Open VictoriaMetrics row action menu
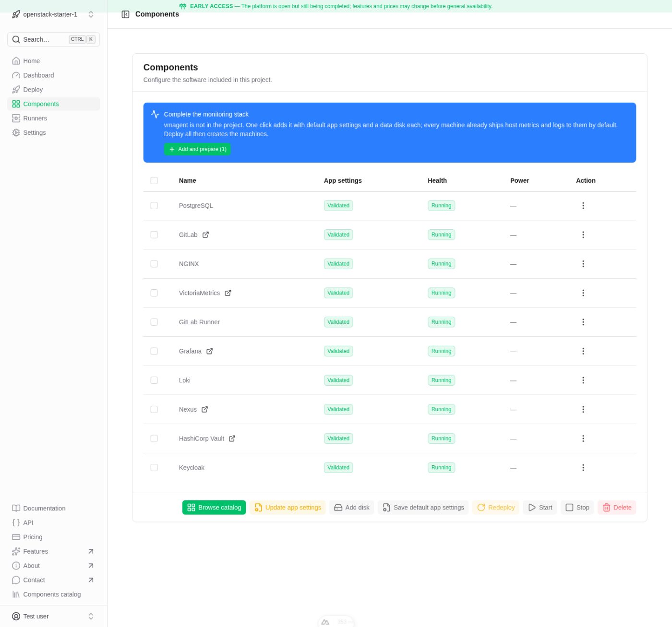 point(583,293)
